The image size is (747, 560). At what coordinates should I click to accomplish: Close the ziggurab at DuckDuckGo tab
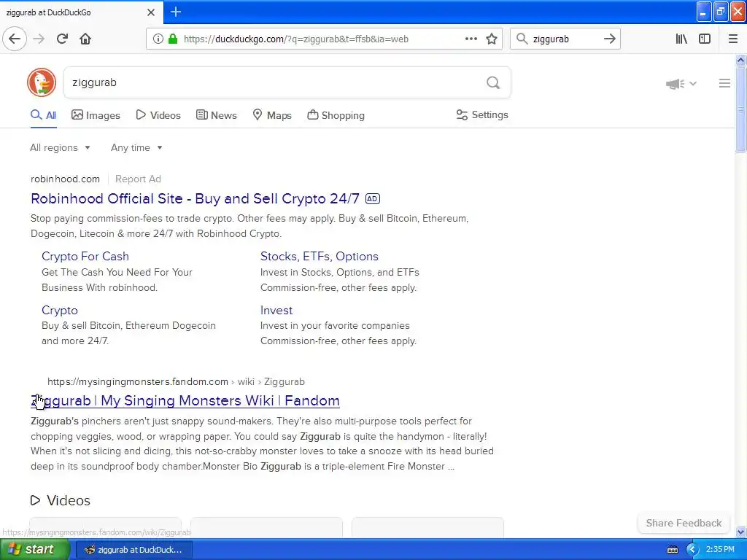click(150, 12)
